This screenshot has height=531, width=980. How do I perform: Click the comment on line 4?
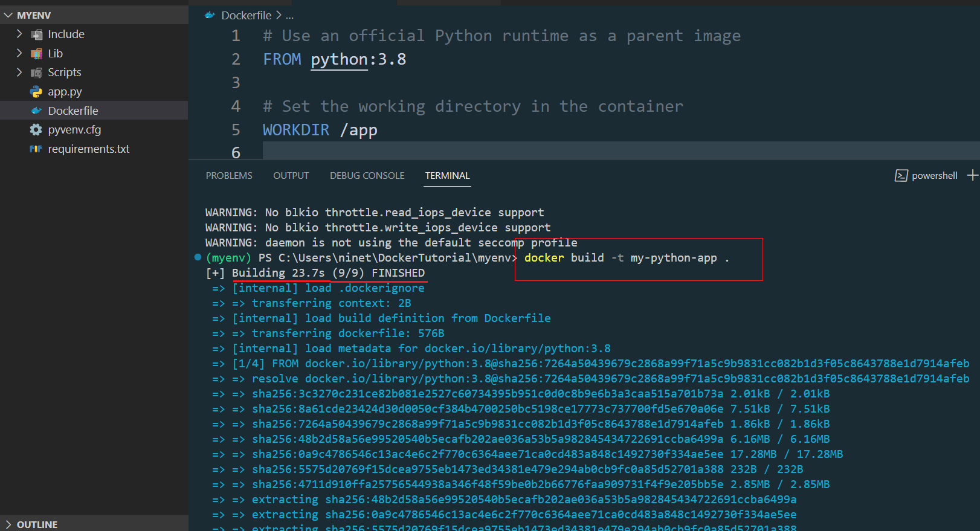pyautogui.click(x=473, y=106)
